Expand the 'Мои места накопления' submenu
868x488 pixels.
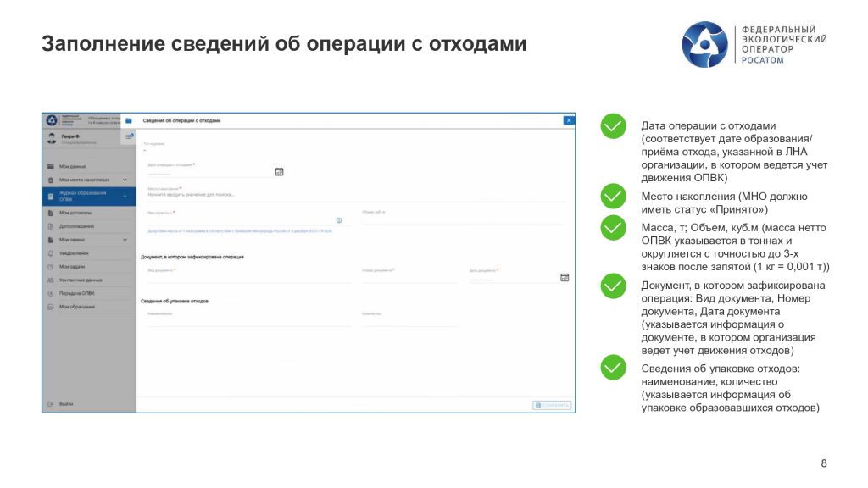click(125, 180)
